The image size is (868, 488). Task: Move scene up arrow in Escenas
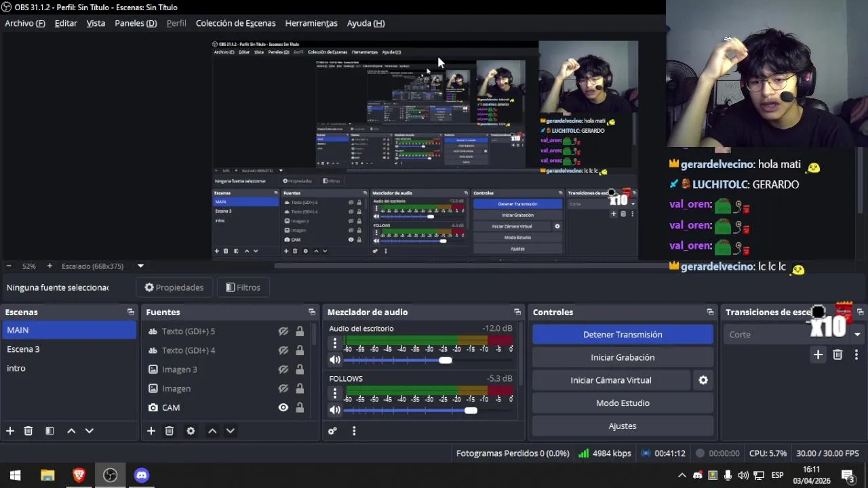click(71, 431)
